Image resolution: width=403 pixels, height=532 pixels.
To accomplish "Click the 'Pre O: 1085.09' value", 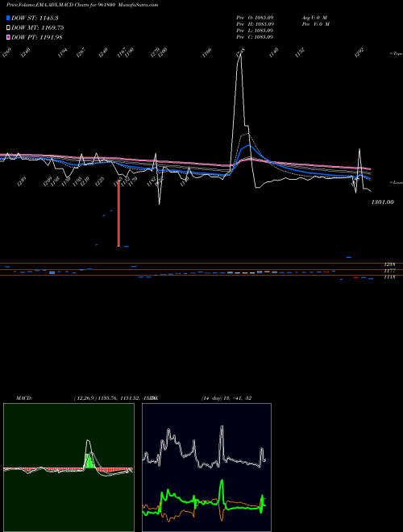I will 255,17.
